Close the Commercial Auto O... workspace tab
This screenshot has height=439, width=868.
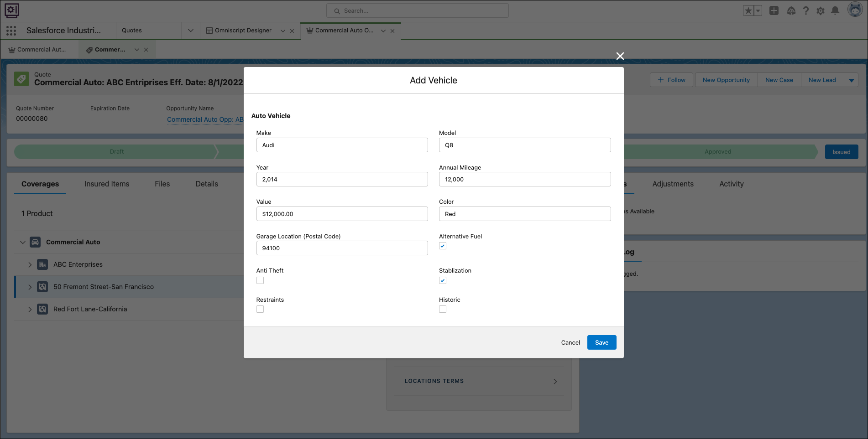pyautogui.click(x=392, y=31)
